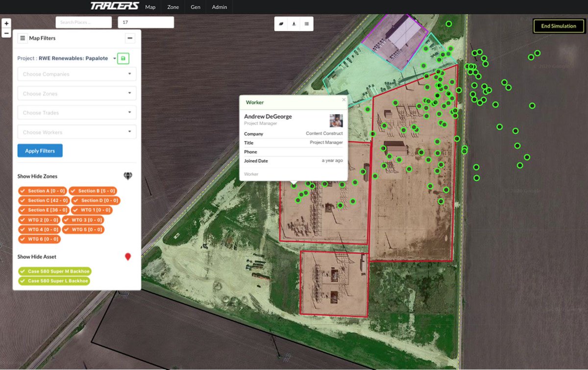Toggle WTG 2 [0 - 0] zone
Viewport: 588px width, 370px height.
coord(39,220)
